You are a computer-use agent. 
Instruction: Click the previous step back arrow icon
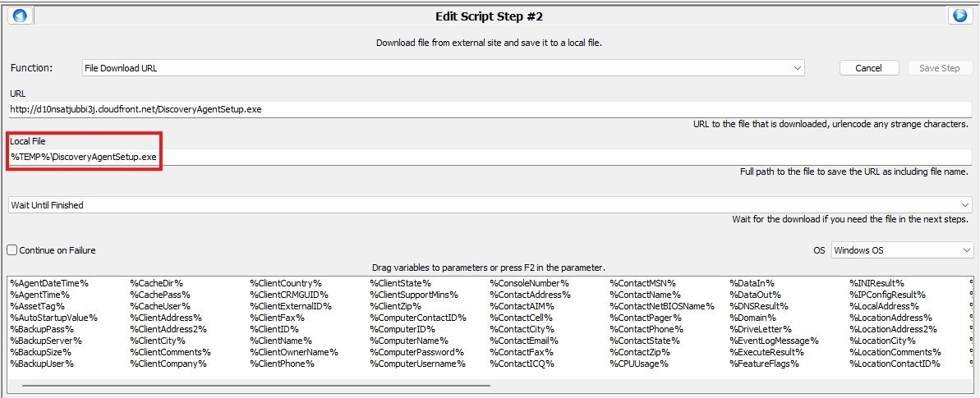[20, 16]
